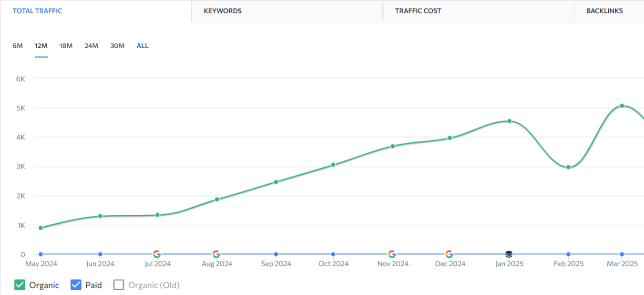Viewport: 644px width, 295px height.
Task: Click the Google update icon at Nov 2024
Action: coord(392,254)
